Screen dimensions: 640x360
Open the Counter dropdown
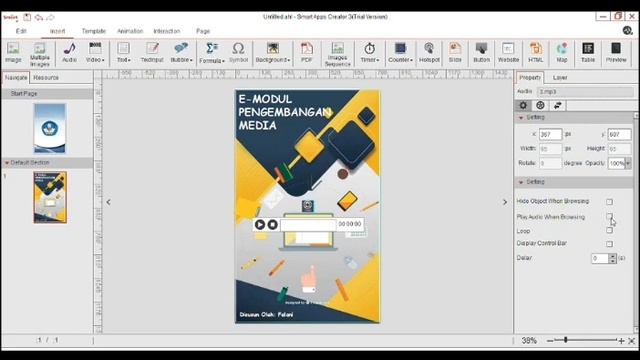tap(400, 53)
